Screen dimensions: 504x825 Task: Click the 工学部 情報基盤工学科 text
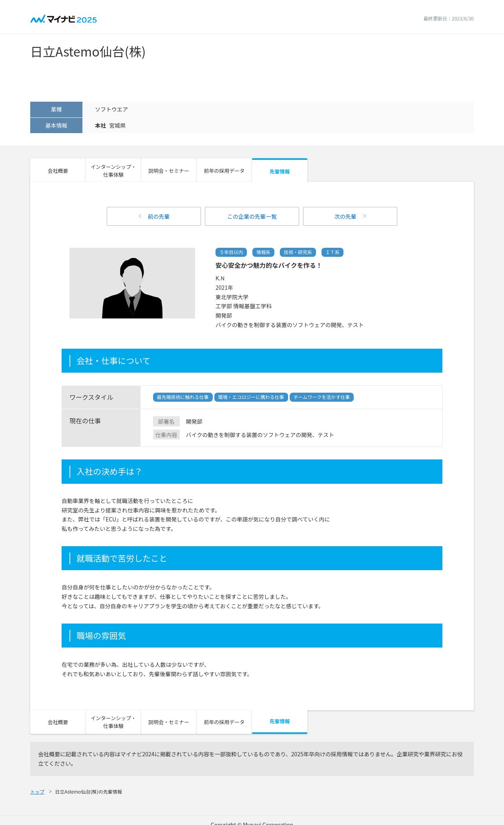coord(243,306)
